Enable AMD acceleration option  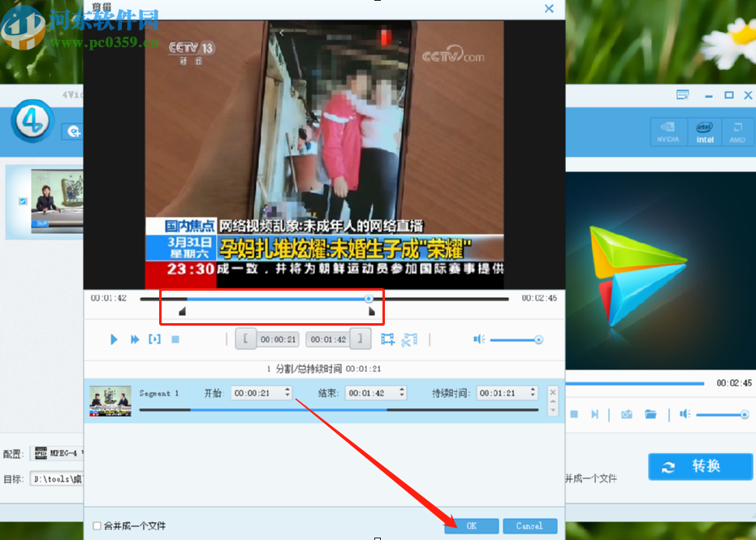[737, 132]
